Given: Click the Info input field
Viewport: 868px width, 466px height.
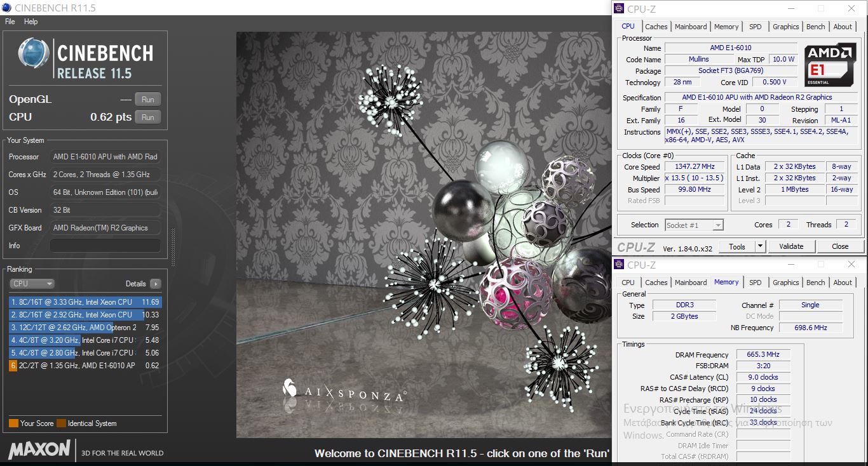Looking at the screenshot, I should (105, 246).
